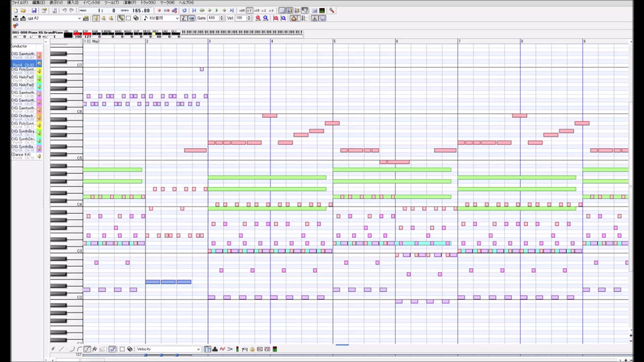
Task: Open the ツール (Tools) menu
Action: 112,3
